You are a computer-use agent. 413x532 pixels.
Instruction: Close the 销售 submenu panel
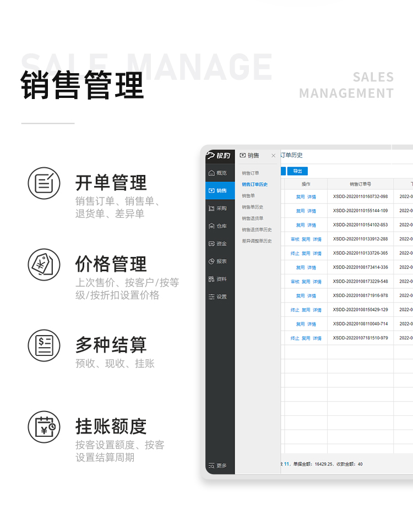point(274,155)
